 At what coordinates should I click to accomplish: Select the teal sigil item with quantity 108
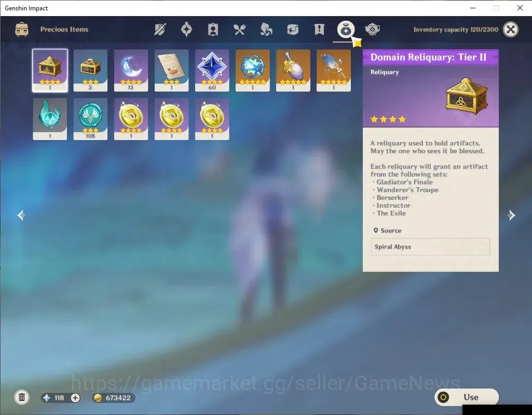[x=90, y=119]
